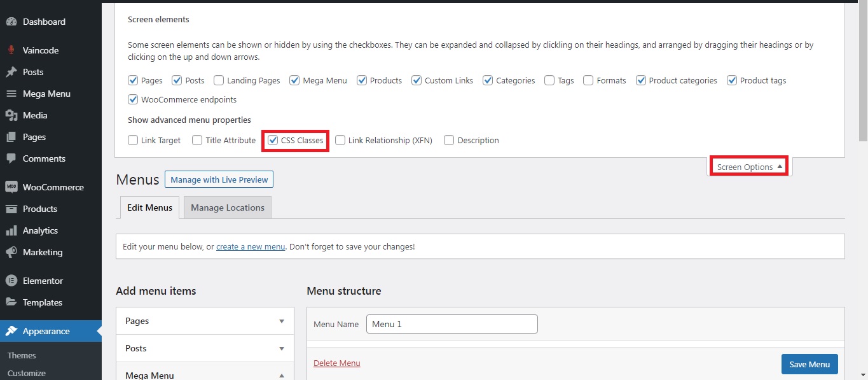
Task: Open the Themes submenu item
Action: pyautogui.click(x=22, y=355)
